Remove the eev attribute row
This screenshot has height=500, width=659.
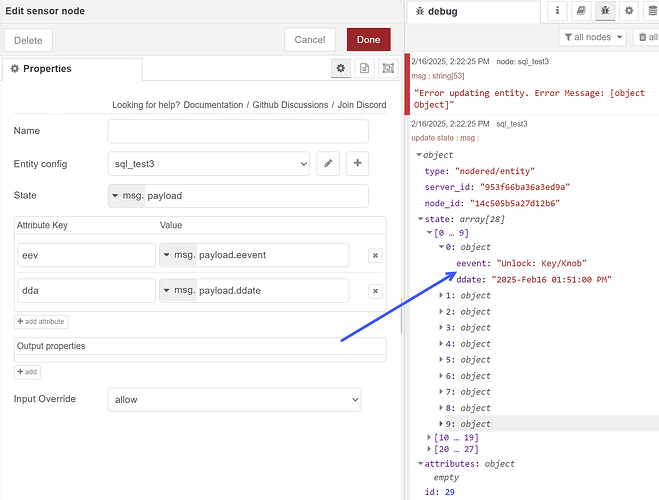(375, 256)
